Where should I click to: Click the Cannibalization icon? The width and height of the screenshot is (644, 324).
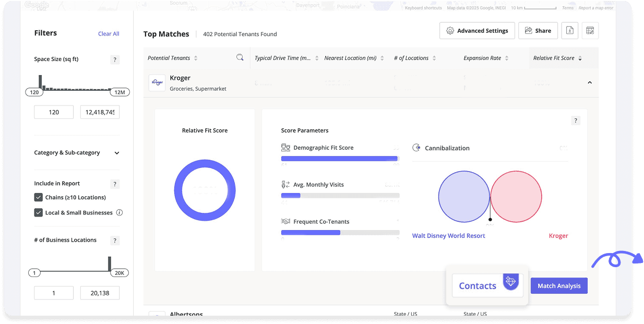pos(416,148)
